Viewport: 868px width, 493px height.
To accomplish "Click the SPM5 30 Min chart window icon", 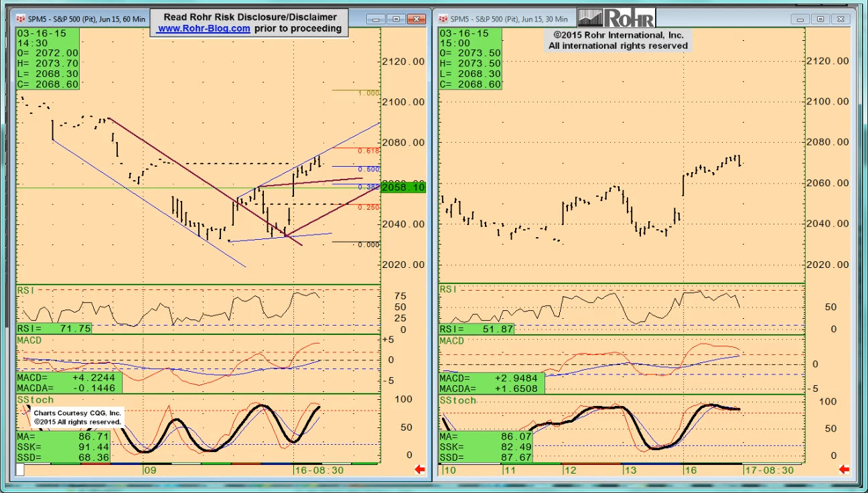I will (443, 19).
